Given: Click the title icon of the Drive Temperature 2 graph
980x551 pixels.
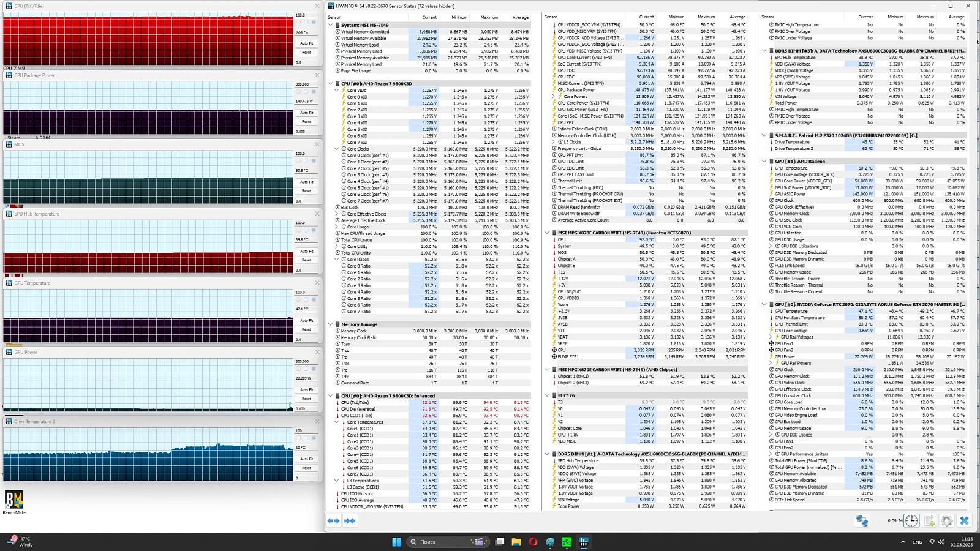Looking at the screenshot, I should click(x=9, y=421).
